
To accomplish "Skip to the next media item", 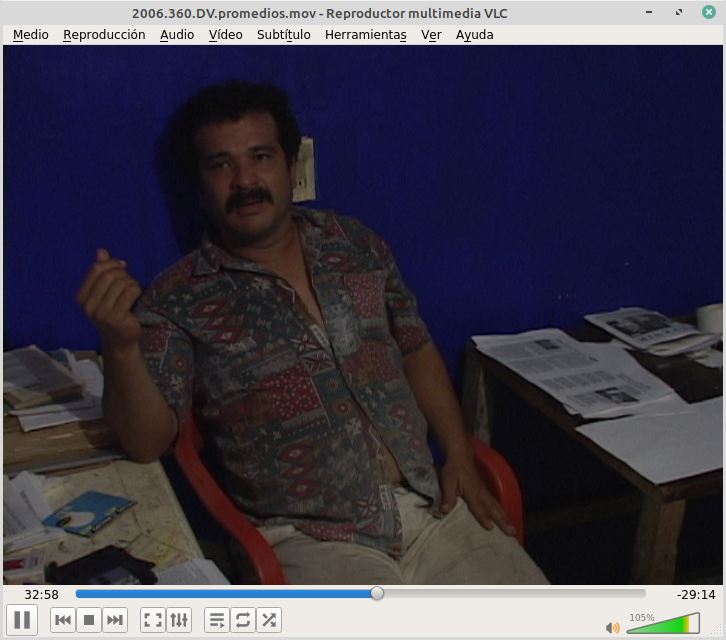I will pyautogui.click(x=115, y=620).
